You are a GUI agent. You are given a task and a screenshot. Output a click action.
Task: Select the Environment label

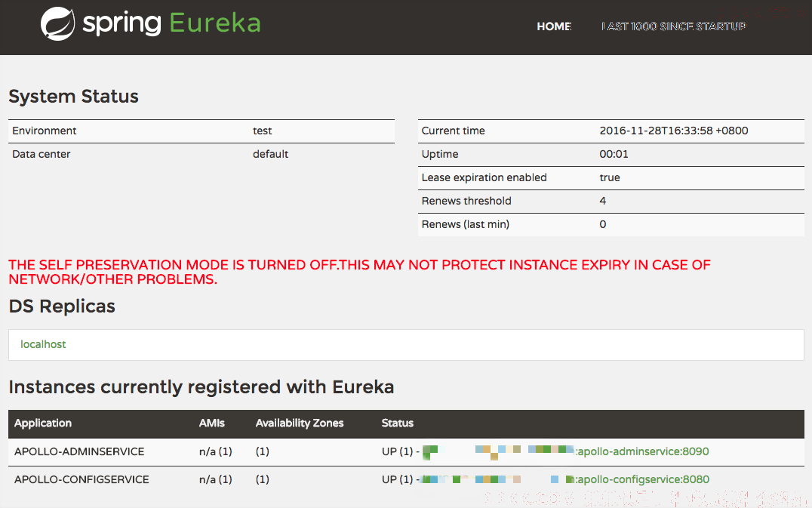tap(45, 131)
